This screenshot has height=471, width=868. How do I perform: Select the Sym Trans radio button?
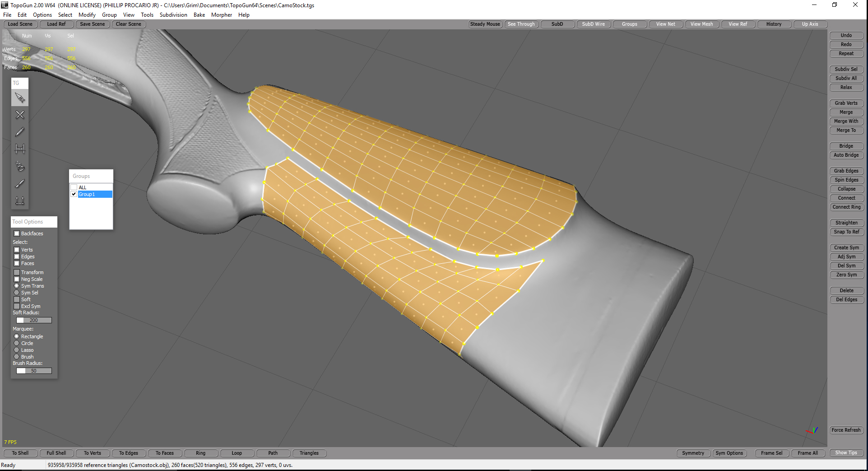click(17, 286)
